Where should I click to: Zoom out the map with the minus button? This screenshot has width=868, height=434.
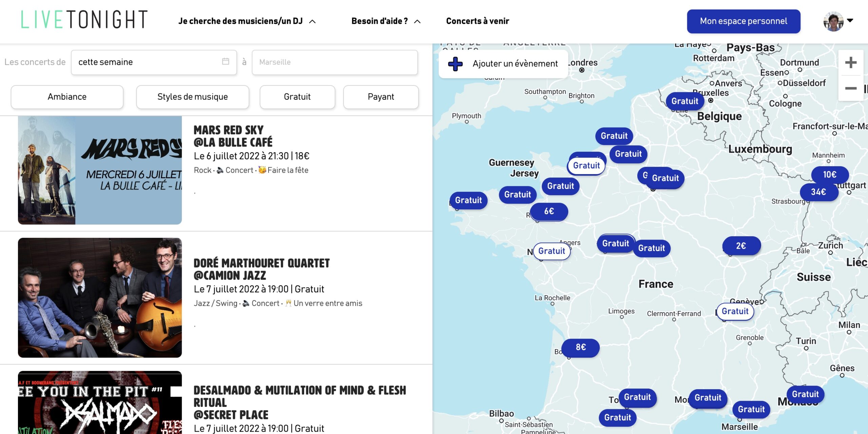[x=850, y=88]
